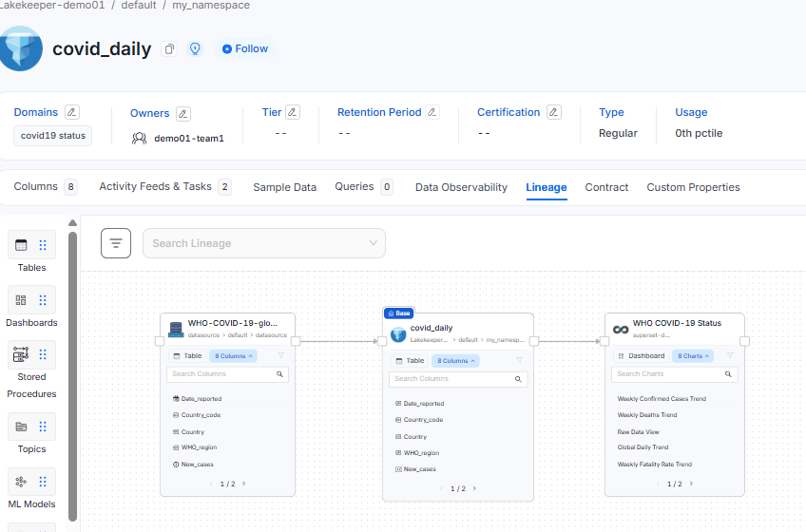This screenshot has width=806, height=532.
Task: Copy the covid_daily table link icon
Action: tap(169, 48)
